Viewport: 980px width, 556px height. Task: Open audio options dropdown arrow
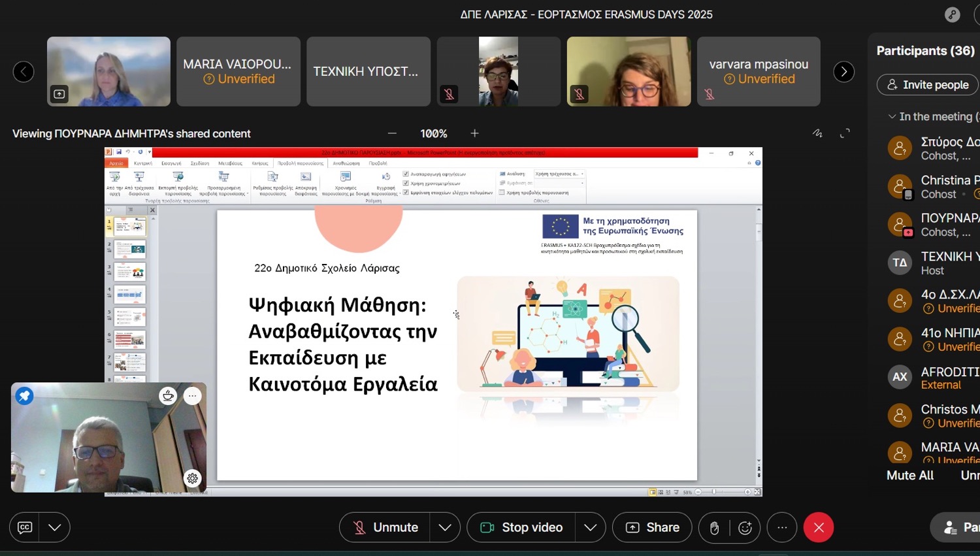[x=445, y=527]
